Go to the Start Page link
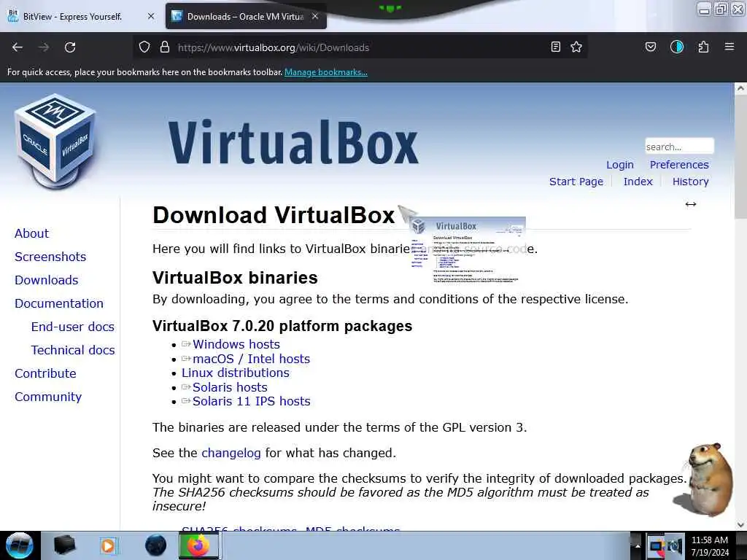Screen dimensions: 747x560 click(576, 182)
